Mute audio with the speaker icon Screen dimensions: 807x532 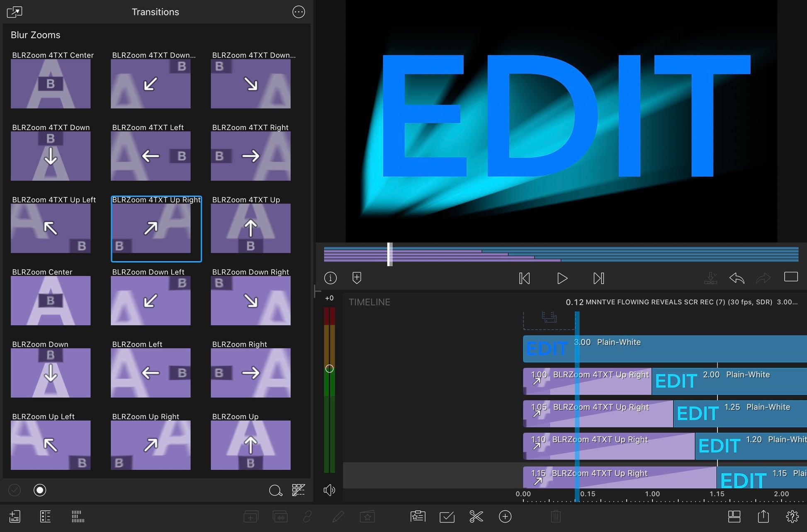329,490
